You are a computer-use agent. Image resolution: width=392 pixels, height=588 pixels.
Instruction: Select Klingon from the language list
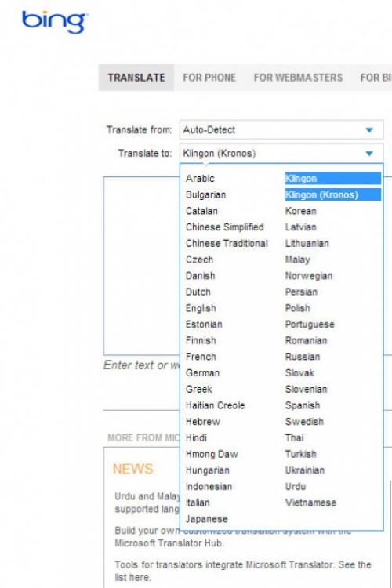(332, 179)
